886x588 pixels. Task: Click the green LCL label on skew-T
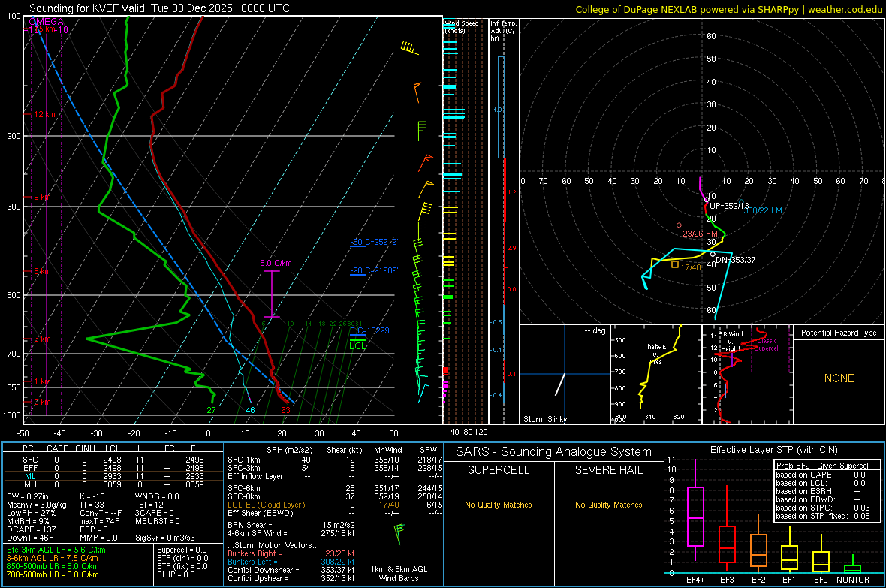tap(357, 346)
